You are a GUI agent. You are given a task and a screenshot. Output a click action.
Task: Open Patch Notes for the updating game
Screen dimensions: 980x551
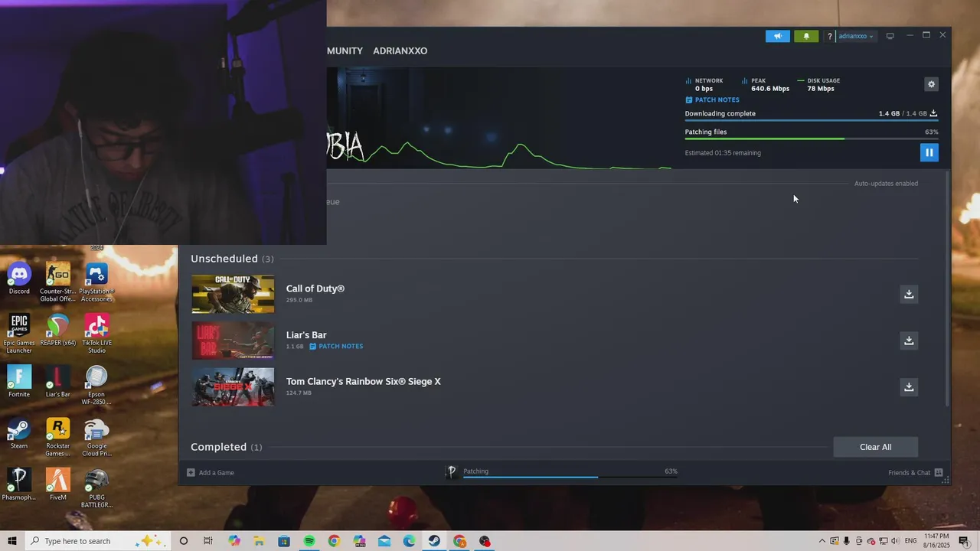click(712, 100)
